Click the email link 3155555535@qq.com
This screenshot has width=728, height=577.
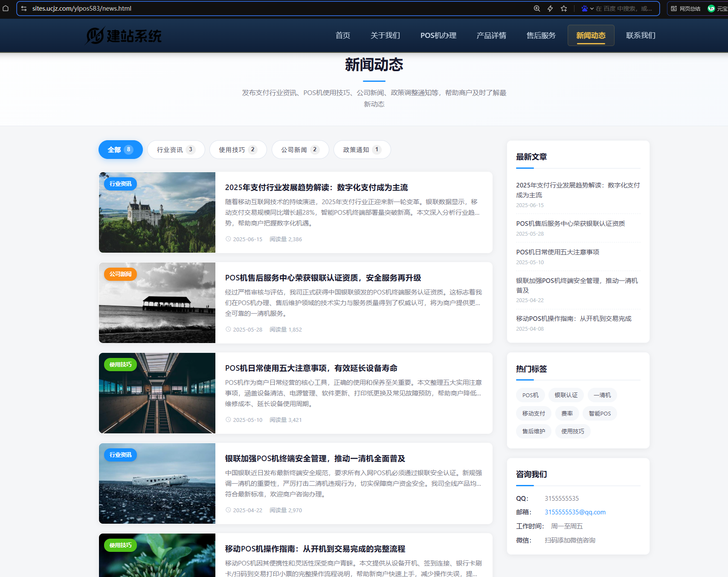point(575,512)
